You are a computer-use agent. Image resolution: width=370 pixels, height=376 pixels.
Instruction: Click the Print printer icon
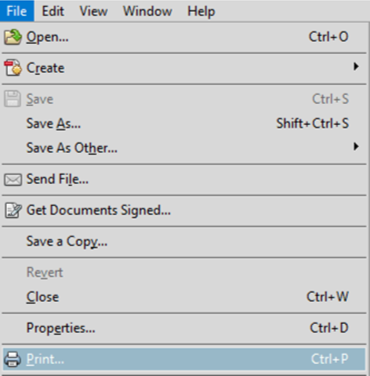coord(13,359)
